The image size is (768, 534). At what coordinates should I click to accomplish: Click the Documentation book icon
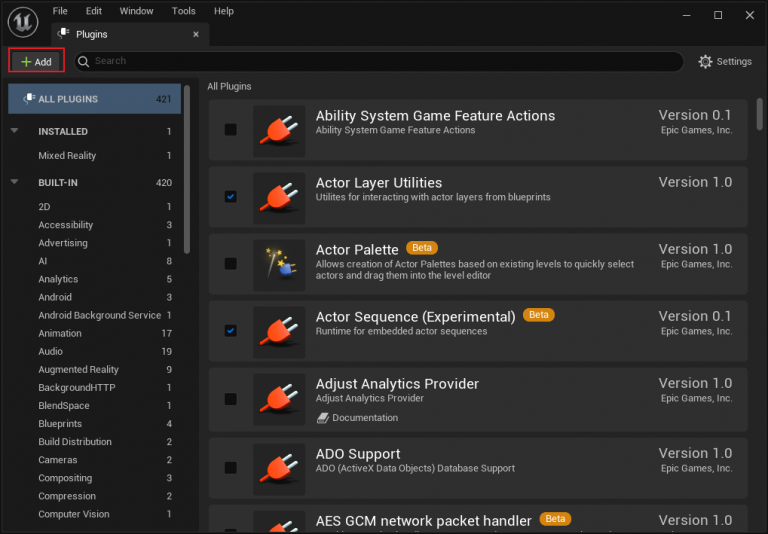click(x=323, y=418)
